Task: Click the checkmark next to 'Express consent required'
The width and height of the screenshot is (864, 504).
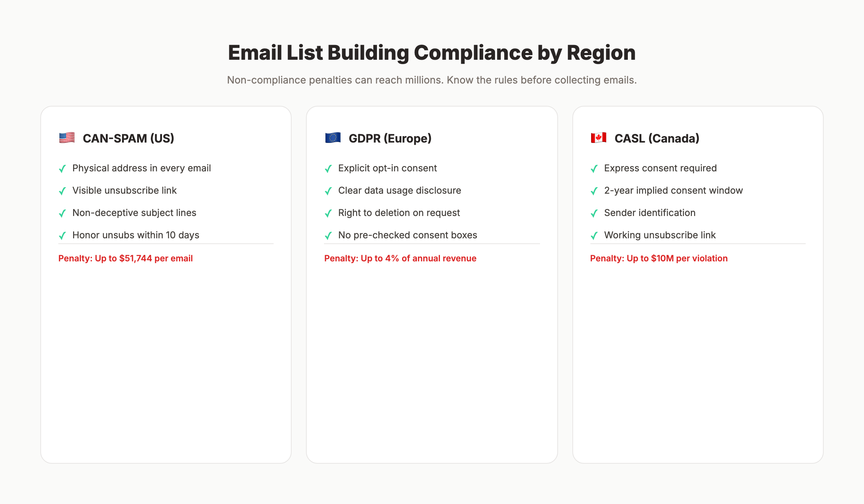Action: click(594, 169)
